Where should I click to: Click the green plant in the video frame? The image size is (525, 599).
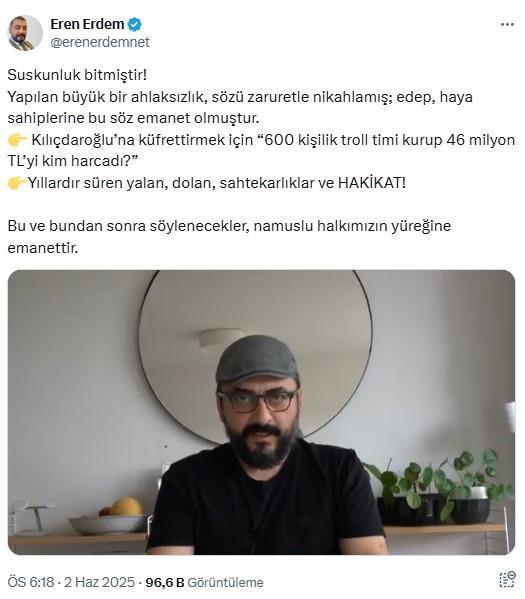(439, 481)
